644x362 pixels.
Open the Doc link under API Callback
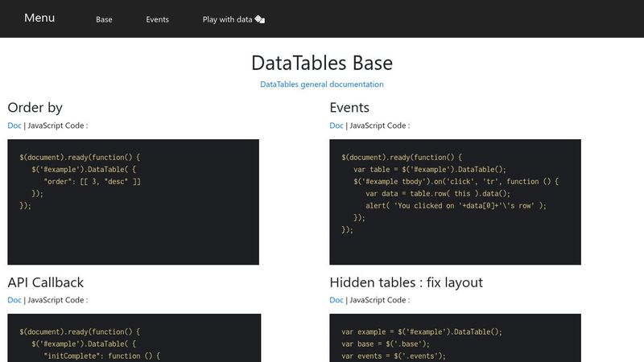pyautogui.click(x=14, y=300)
